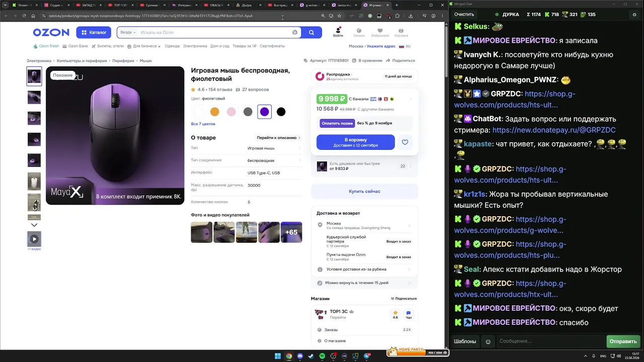Image resolution: width=644 pixels, height=362 pixels.
Task: Expand Условия доставки из-за рубежа
Action: (364, 269)
